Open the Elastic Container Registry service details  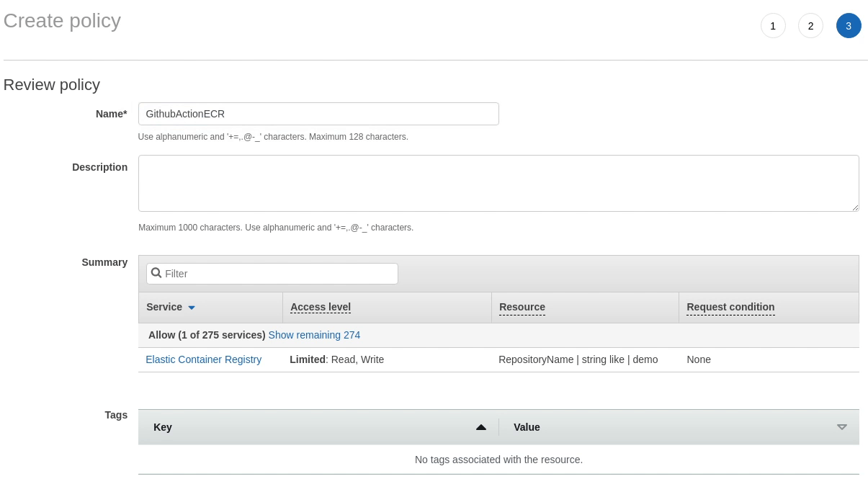tap(203, 359)
